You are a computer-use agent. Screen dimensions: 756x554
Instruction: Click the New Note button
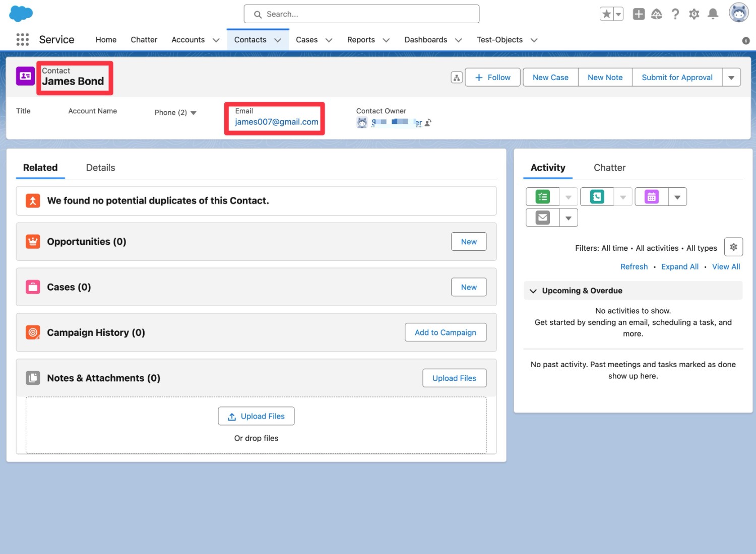point(605,78)
